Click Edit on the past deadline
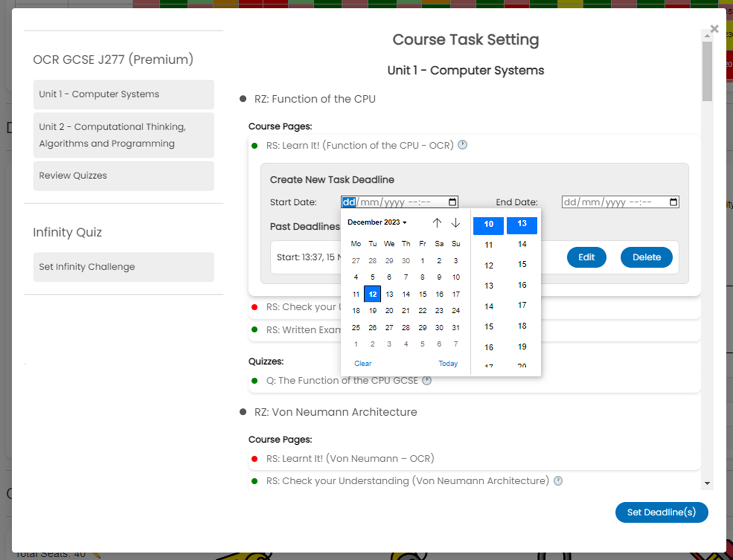The width and height of the screenshot is (733, 560). (x=586, y=257)
